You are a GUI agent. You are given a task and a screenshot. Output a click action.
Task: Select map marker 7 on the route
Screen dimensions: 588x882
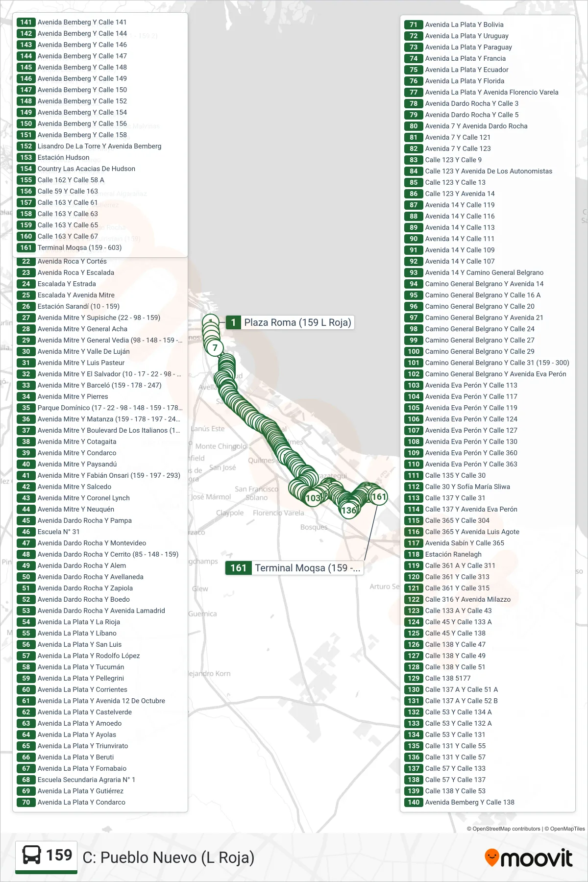(x=215, y=348)
